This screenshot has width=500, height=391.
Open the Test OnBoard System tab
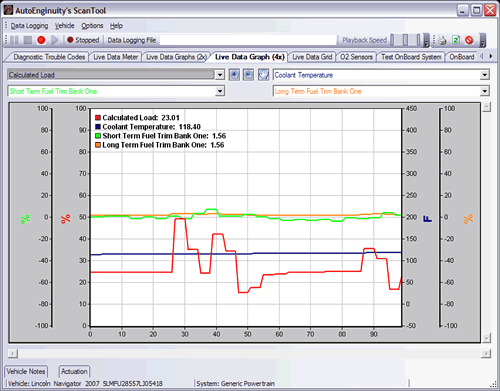[411, 57]
